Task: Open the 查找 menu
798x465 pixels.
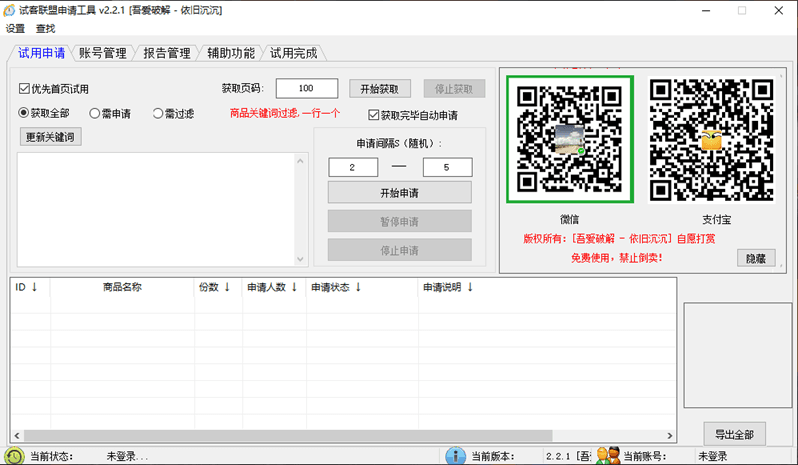Action: coord(45,29)
